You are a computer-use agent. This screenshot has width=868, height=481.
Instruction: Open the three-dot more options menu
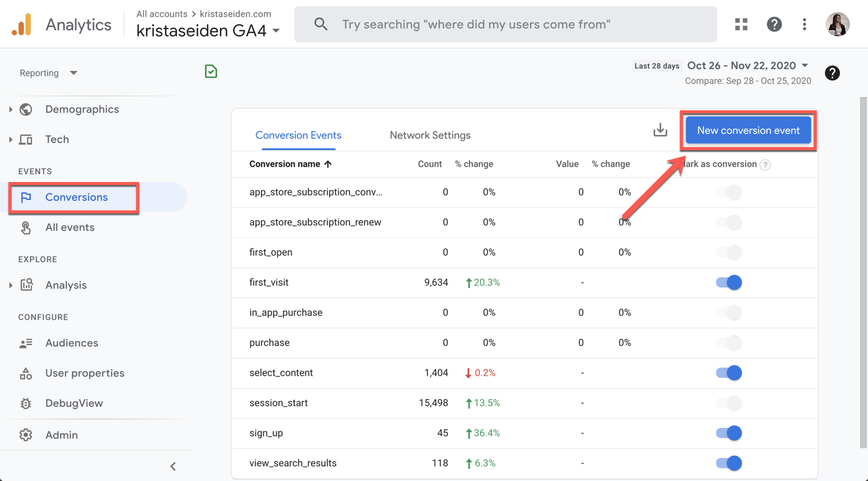click(x=804, y=24)
